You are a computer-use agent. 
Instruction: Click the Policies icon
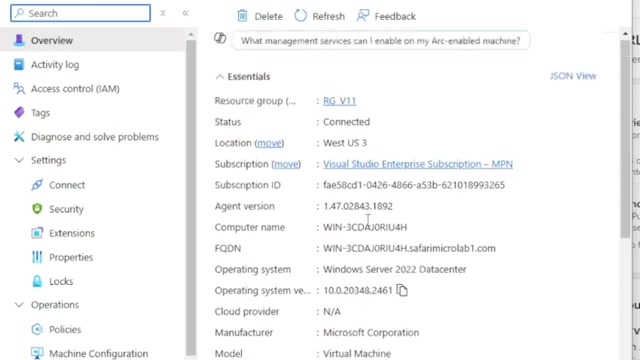pos(37,329)
